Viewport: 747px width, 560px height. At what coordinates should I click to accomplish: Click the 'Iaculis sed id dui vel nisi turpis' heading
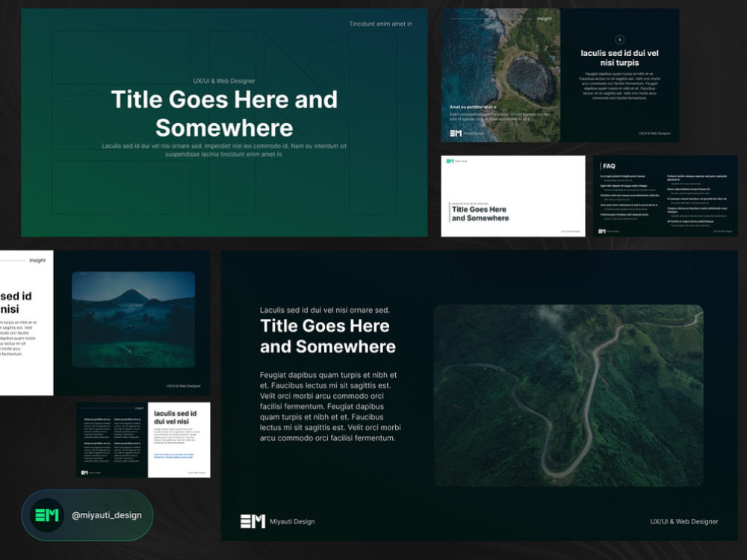pos(619,58)
